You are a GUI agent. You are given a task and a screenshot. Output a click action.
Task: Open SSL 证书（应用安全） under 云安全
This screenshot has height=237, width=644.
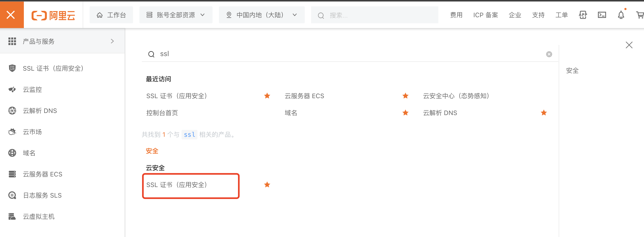tap(177, 185)
